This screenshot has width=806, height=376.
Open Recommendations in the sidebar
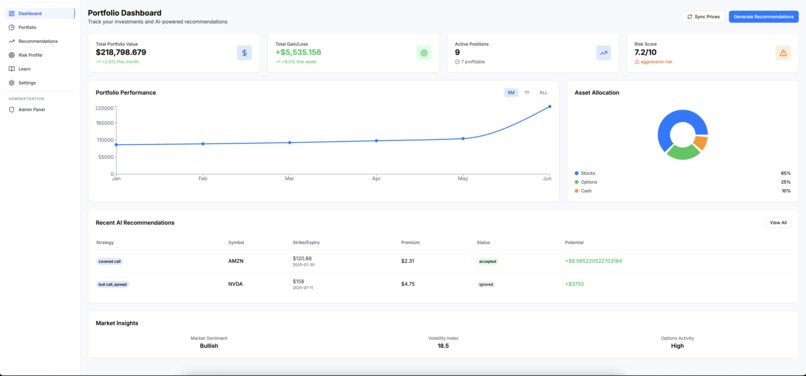(40, 41)
